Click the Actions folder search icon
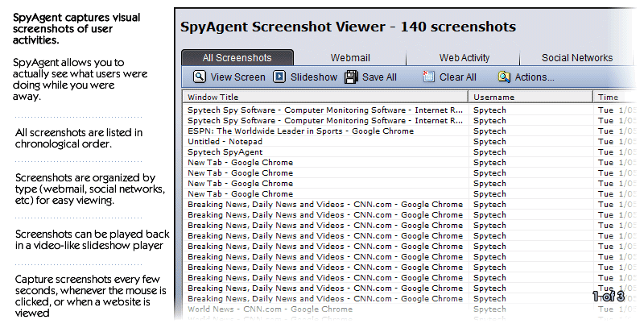This screenshot has height=328, width=644. [504, 77]
